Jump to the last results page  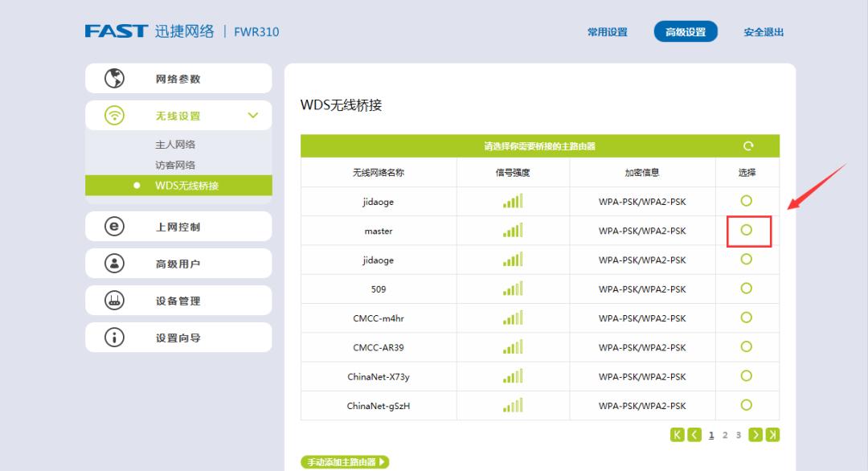click(772, 434)
